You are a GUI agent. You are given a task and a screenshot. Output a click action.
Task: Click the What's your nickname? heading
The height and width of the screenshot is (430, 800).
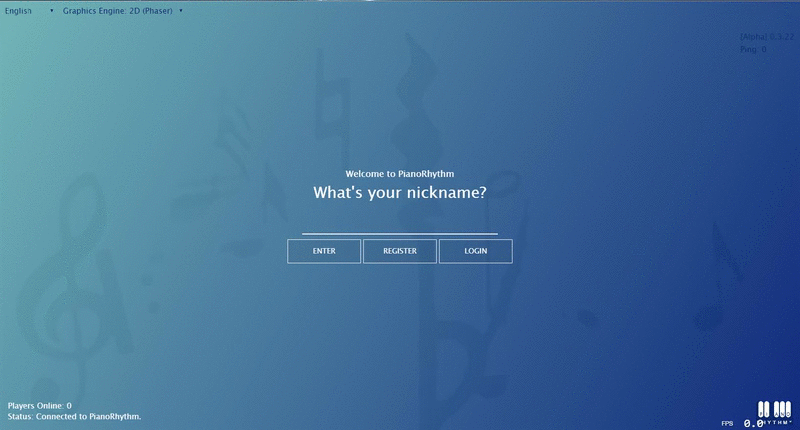click(x=399, y=192)
